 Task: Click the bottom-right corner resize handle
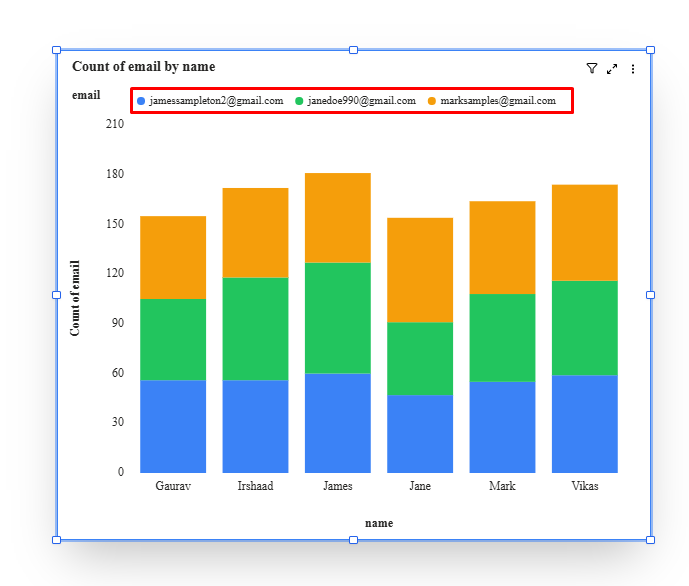[650, 540]
